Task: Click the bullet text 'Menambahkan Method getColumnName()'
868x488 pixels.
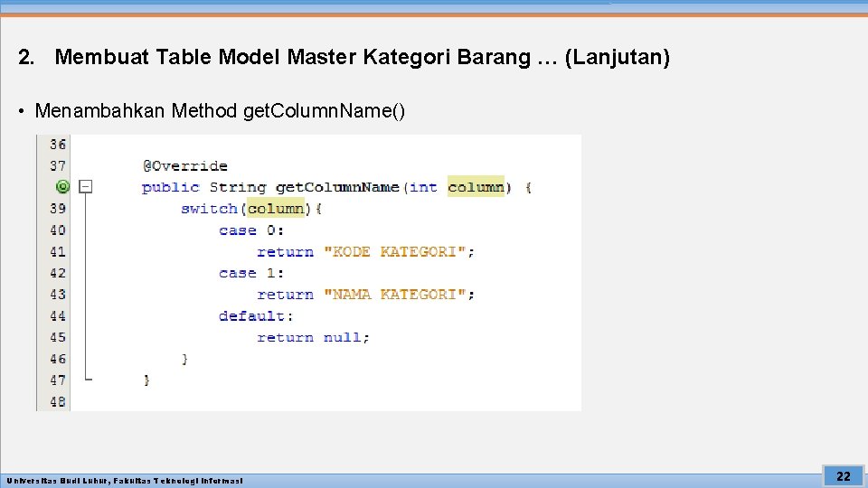Action: (x=220, y=110)
